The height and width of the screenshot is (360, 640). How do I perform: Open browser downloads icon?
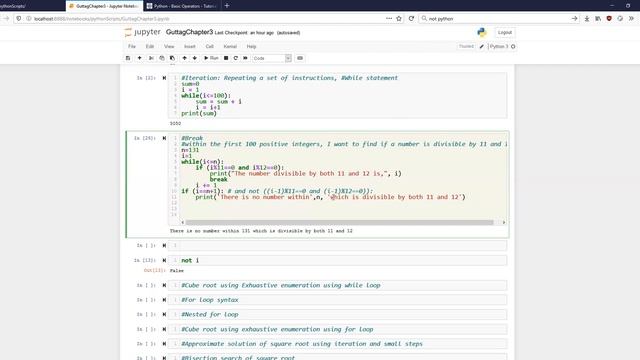click(587, 19)
